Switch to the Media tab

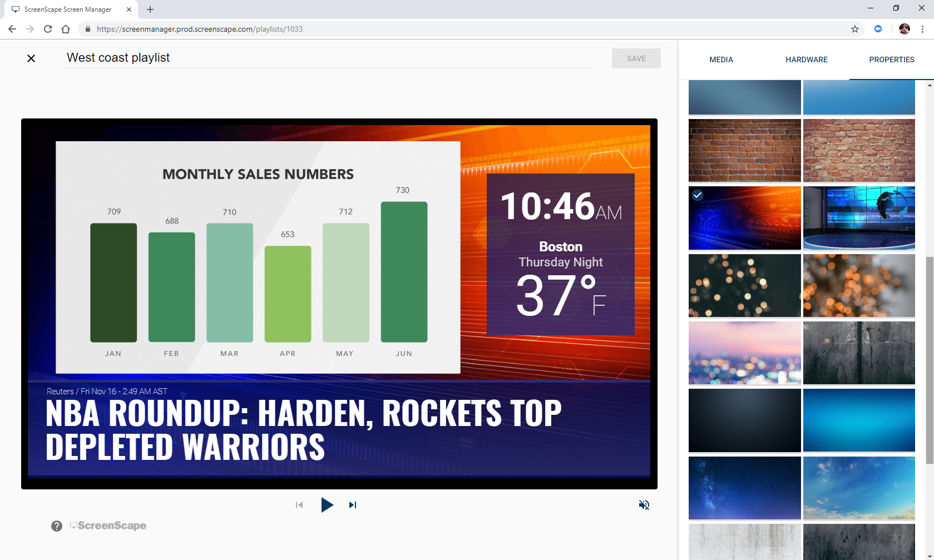[721, 60]
